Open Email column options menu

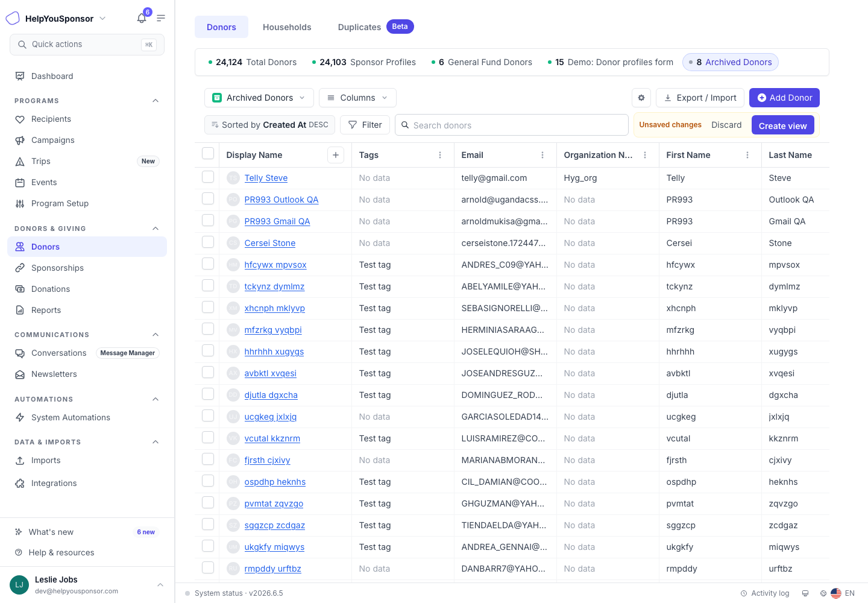point(542,155)
